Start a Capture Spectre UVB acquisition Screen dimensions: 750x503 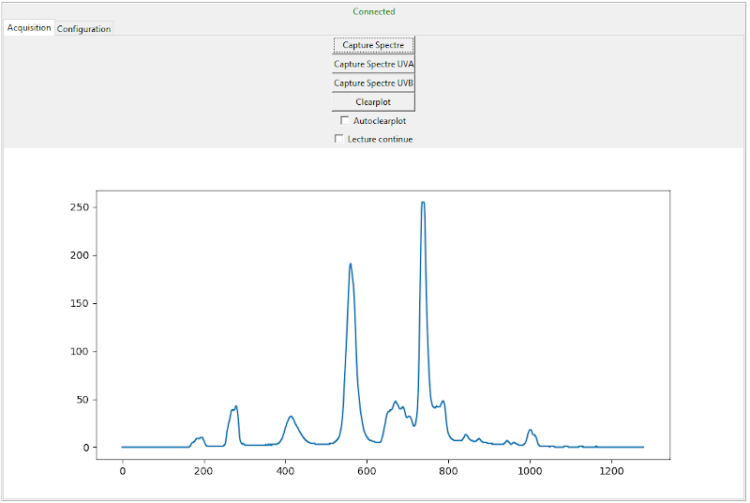[373, 83]
